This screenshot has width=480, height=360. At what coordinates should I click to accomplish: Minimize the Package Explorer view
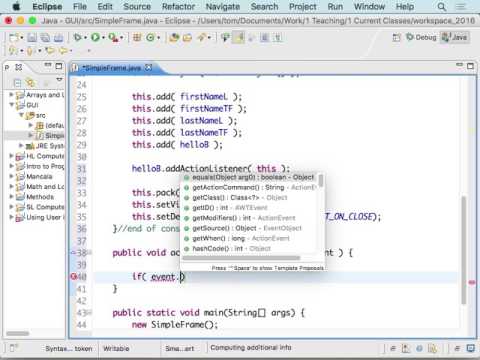click(48, 65)
